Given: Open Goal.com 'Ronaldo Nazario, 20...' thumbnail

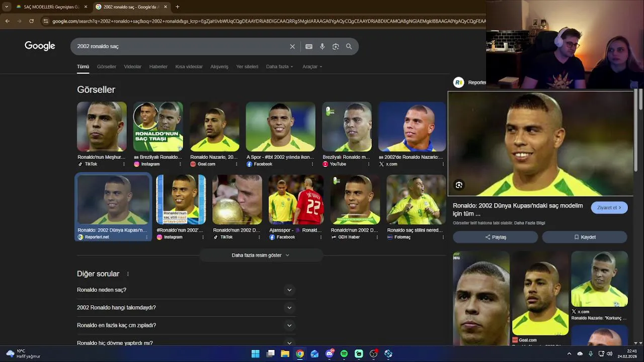Looking at the screenshot, I should pos(214,127).
